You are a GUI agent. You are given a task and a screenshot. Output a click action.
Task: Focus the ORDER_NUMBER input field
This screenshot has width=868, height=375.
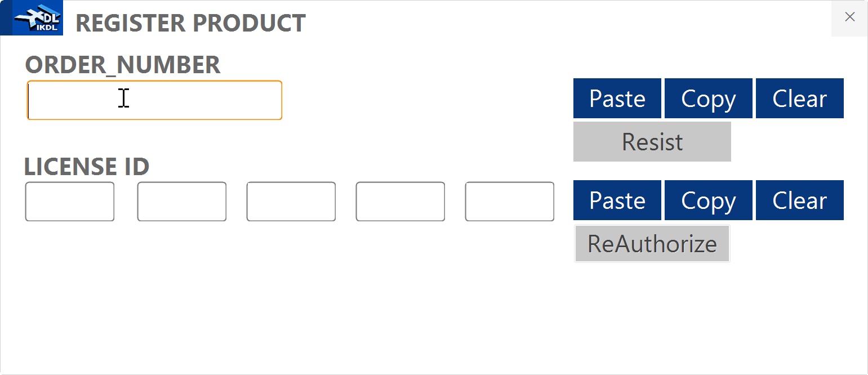(x=154, y=100)
